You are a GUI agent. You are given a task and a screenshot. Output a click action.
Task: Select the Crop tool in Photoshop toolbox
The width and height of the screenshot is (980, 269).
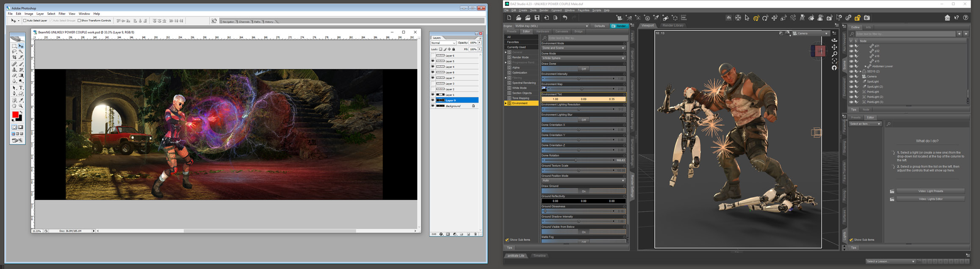point(14,57)
